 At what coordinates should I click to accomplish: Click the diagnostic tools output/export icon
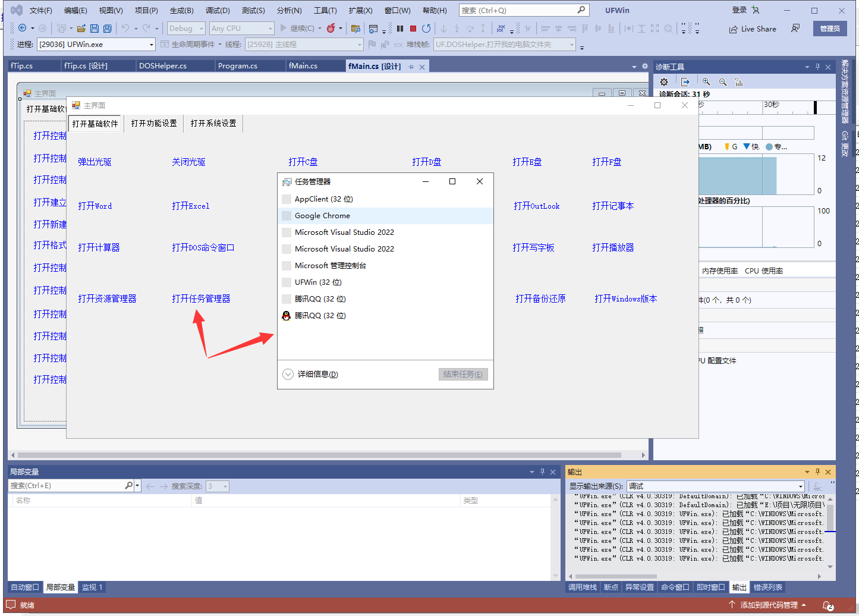click(x=685, y=82)
